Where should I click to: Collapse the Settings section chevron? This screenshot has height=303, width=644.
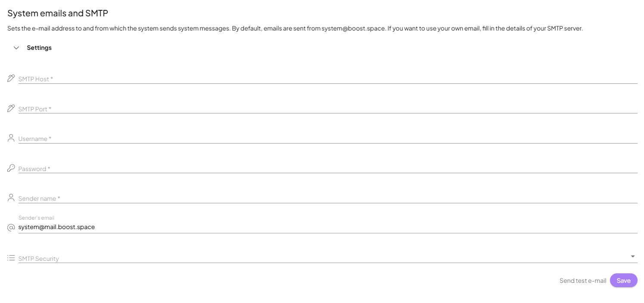click(16, 48)
